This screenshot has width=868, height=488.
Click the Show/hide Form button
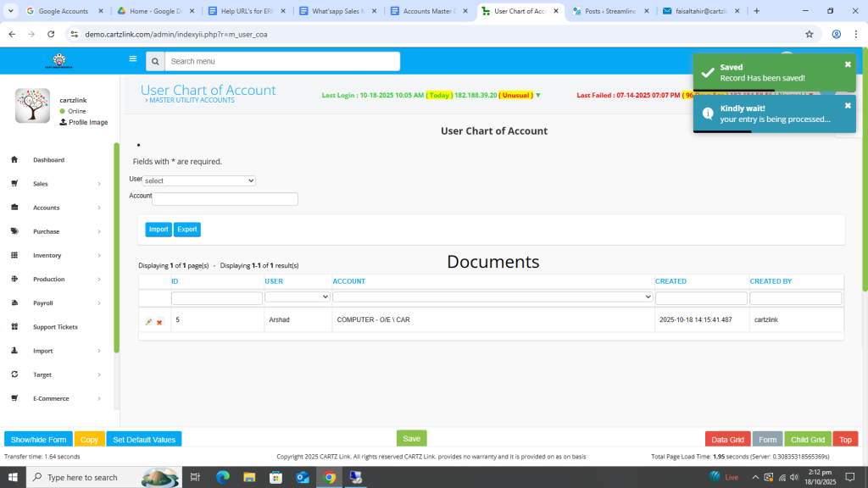[38, 440]
